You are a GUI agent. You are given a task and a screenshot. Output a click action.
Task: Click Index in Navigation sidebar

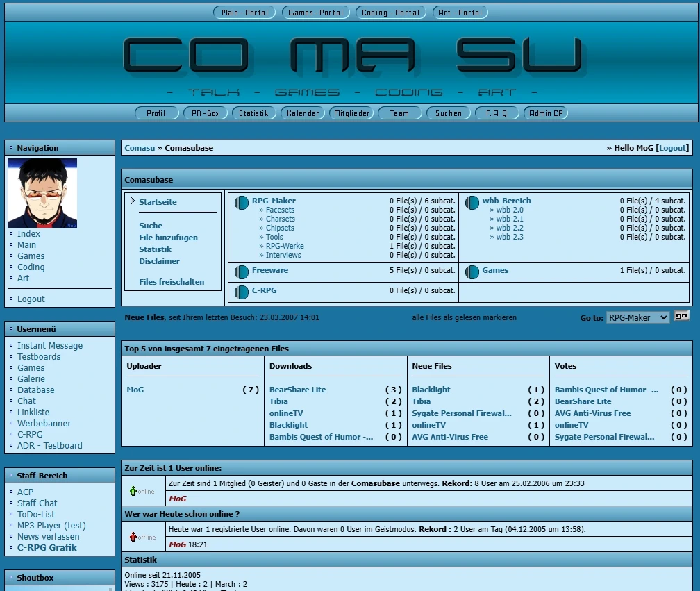pos(28,234)
